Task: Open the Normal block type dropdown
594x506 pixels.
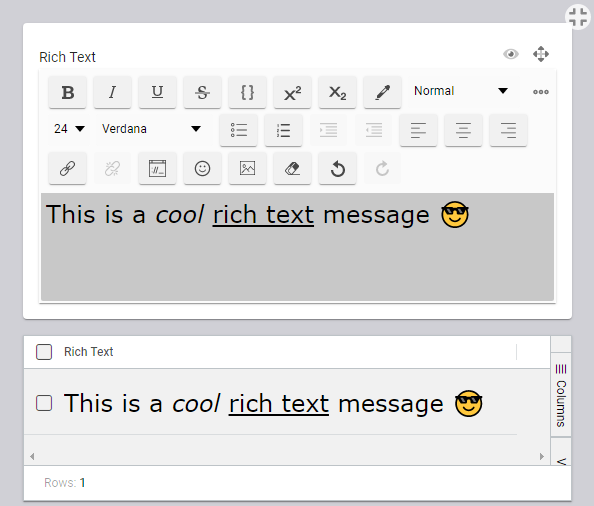Action: point(462,91)
